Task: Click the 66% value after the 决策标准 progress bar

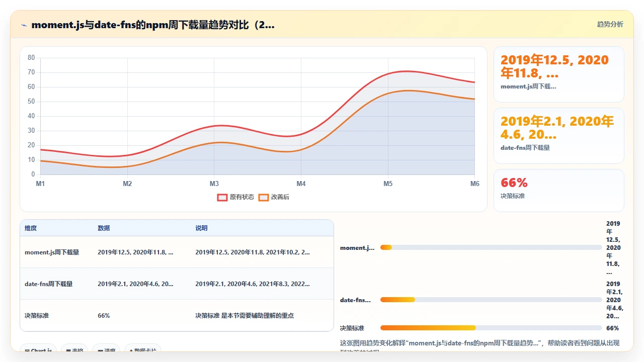Action: point(613,328)
